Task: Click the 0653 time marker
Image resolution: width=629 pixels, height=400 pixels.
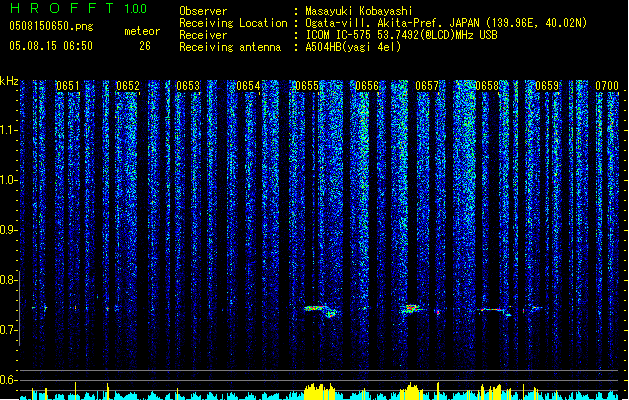Action: pyautogui.click(x=188, y=86)
